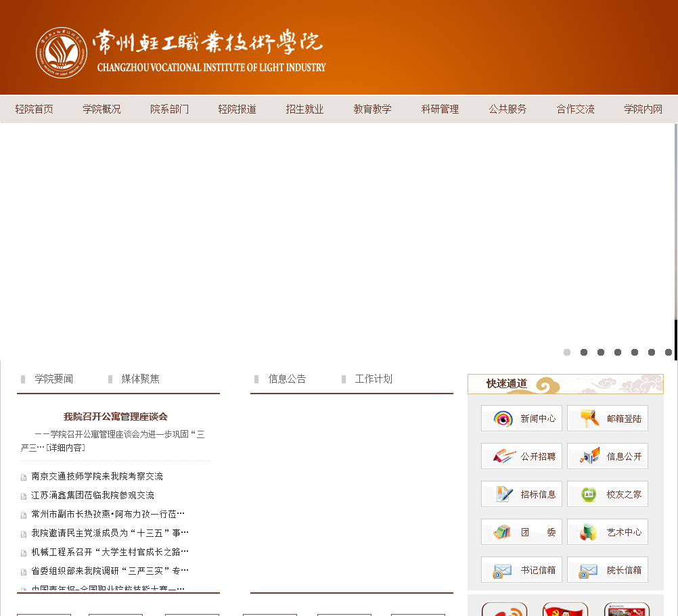The image size is (678, 616).
Task: Click the Changzhou Vocational Institute title text
Action: click(x=211, y=68)
